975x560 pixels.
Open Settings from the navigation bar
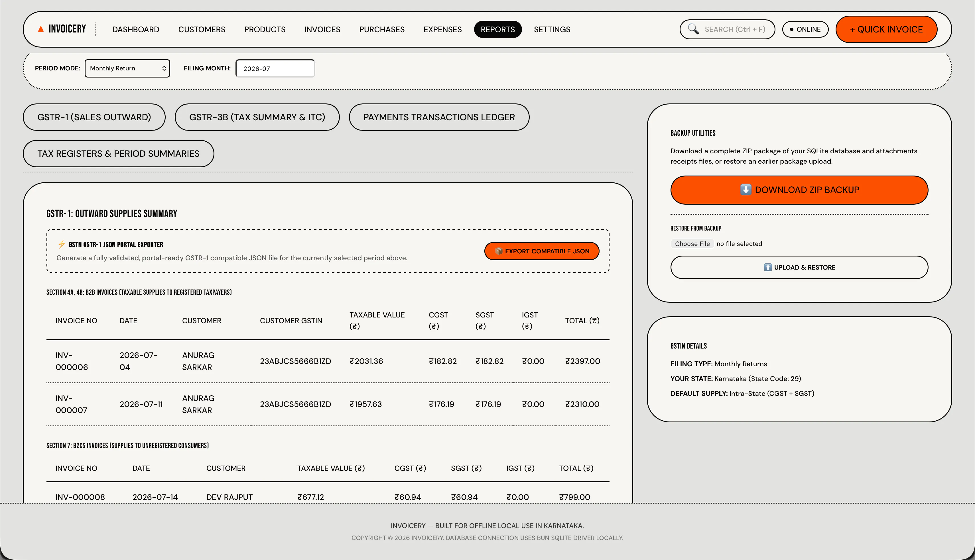[x=552, y=30]
